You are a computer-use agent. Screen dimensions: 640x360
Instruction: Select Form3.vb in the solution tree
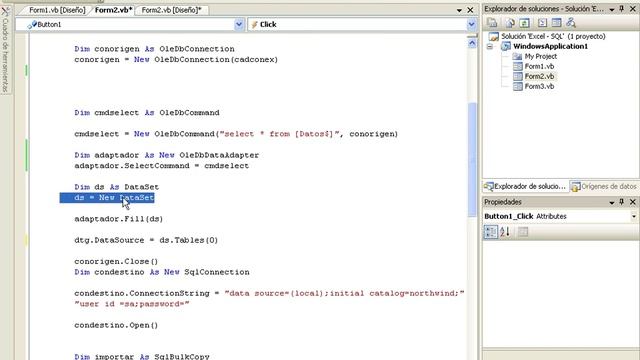point(539,86)
